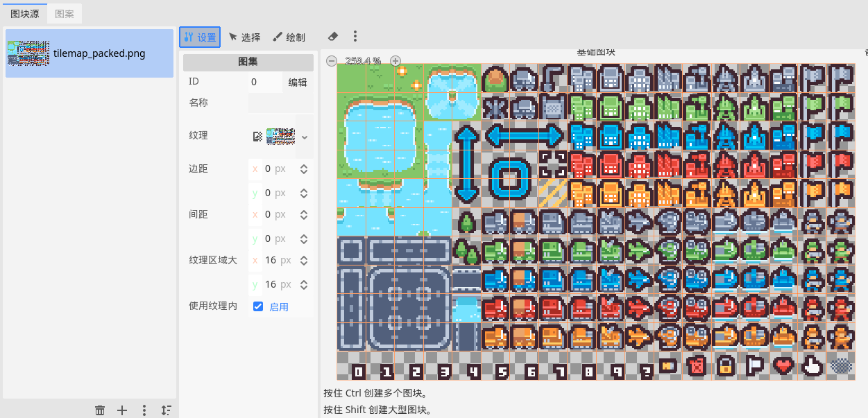868x418 pixels.
Task: Select the white flag tile in the bottom row
Action: point(754,365)
